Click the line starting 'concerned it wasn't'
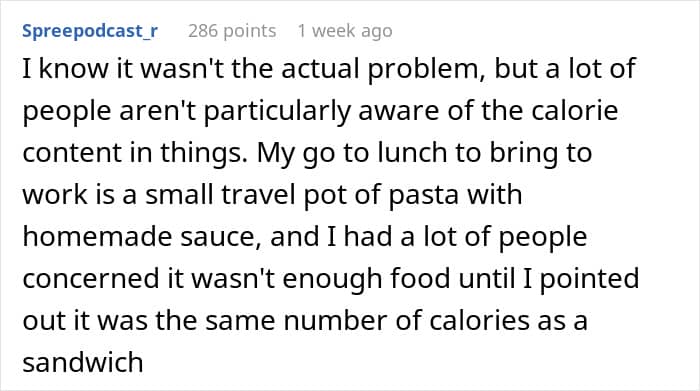Image resolution: width=700 pixels, height=391 pixels. [x=331, y=279]
